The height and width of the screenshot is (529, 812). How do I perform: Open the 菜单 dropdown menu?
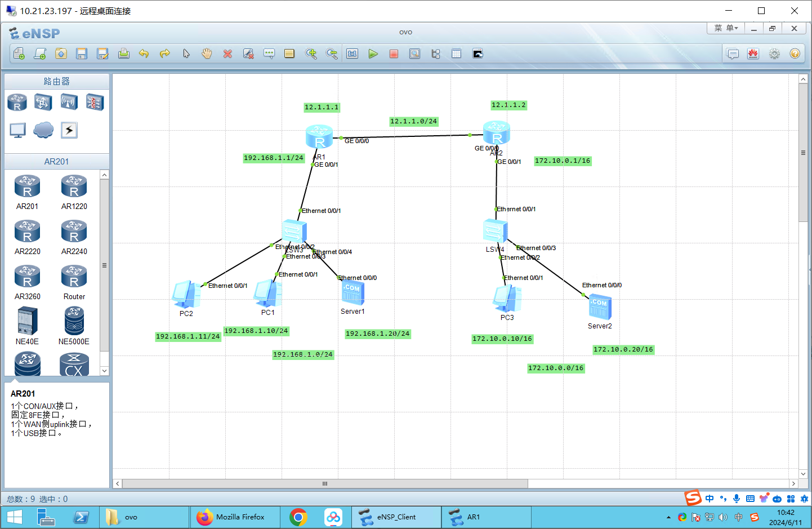726,28
